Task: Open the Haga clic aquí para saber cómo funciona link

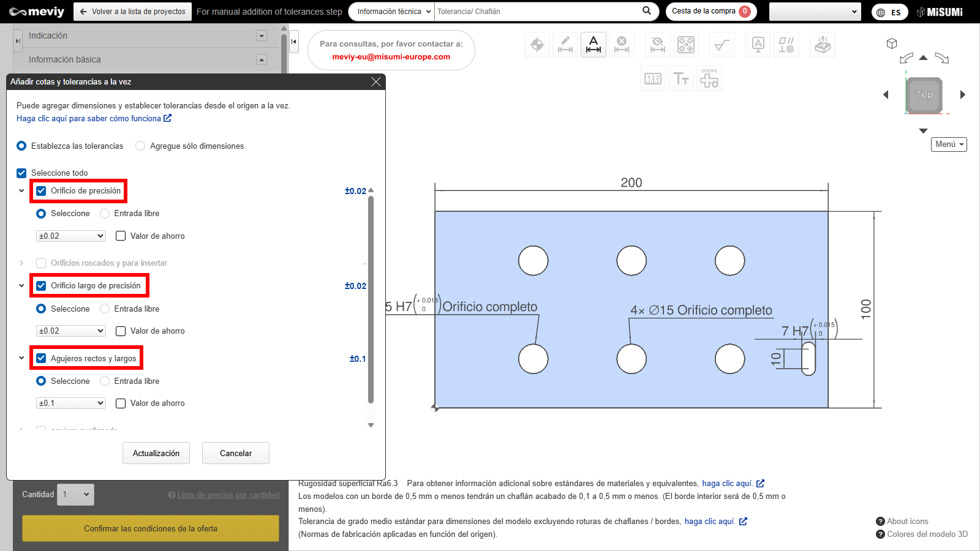Action: pos(93,119)
